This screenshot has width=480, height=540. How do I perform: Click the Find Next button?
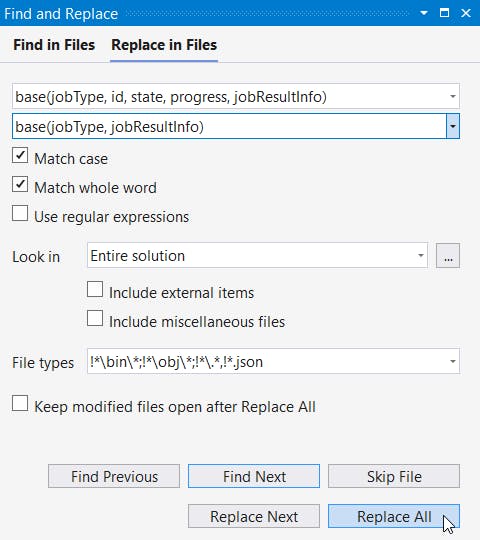point(254,476)
